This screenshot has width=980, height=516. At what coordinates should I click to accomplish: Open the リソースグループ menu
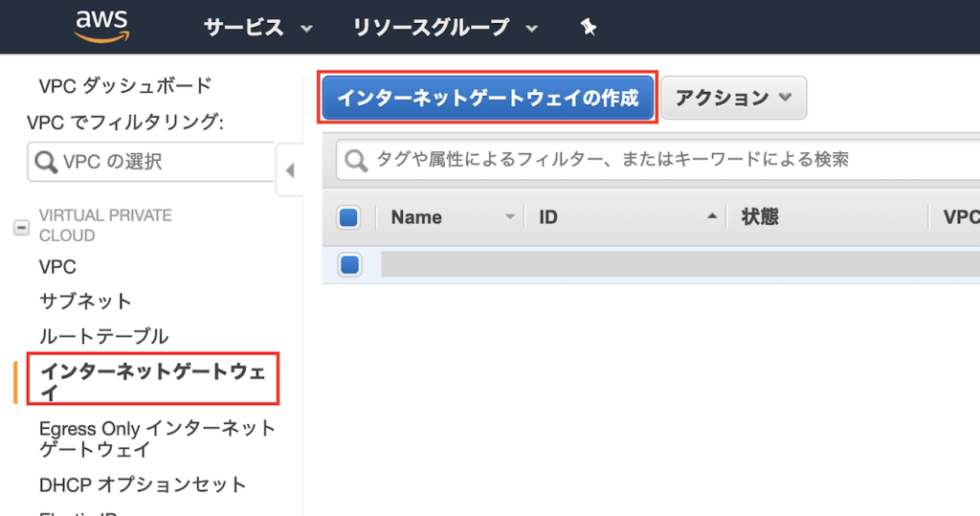pyautogui.click(x=445, y=28)
